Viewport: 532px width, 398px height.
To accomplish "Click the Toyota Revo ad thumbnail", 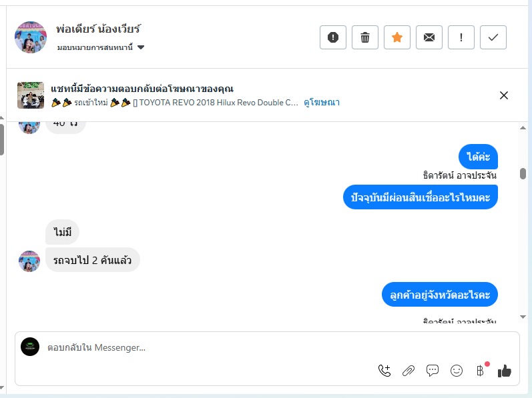I will pos(31,95).
